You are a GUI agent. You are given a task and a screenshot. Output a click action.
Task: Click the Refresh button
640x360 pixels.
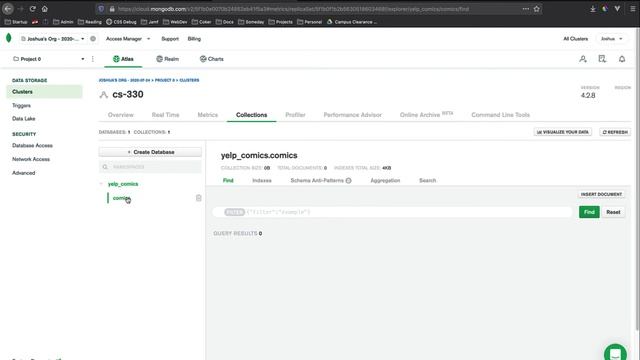coord(615,132)
